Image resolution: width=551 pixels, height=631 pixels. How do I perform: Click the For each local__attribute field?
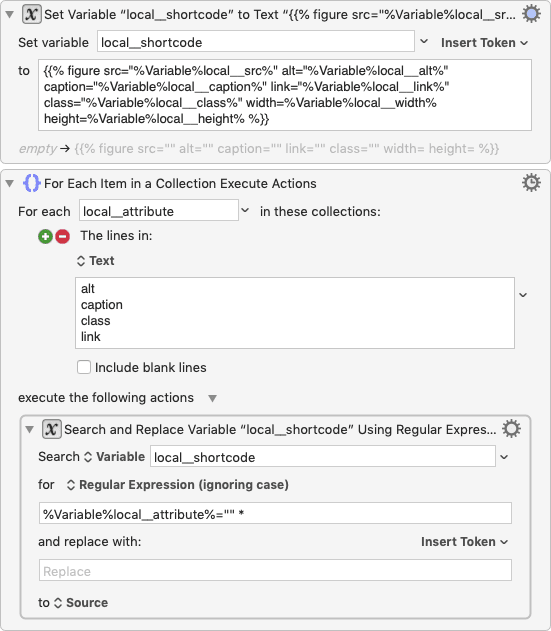pyautogui.click(x=159, y=210)
